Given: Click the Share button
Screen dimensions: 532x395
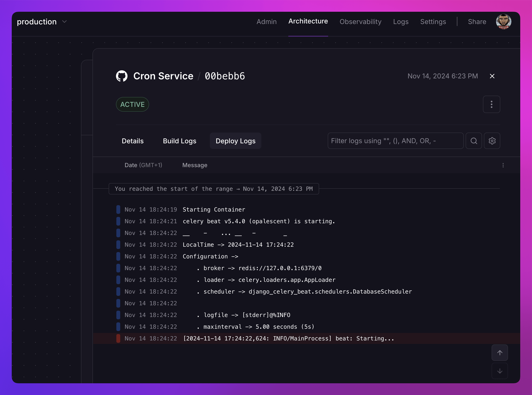Looking at the screenshot, I should (x=477, y=22).
